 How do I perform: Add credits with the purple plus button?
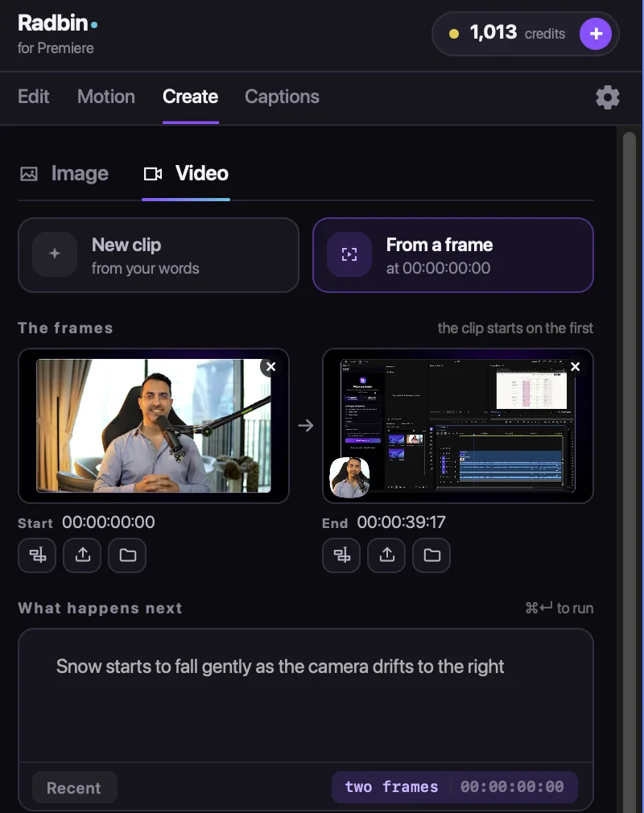595,34
